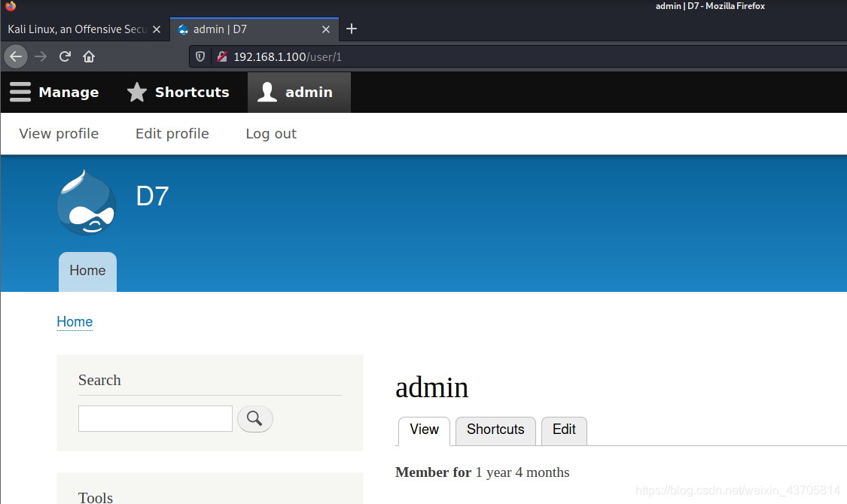Image resolution: width=847 pixels, height=504 pixels.
Task: Close the admin | D7 tab
Action: coord(326,29)
